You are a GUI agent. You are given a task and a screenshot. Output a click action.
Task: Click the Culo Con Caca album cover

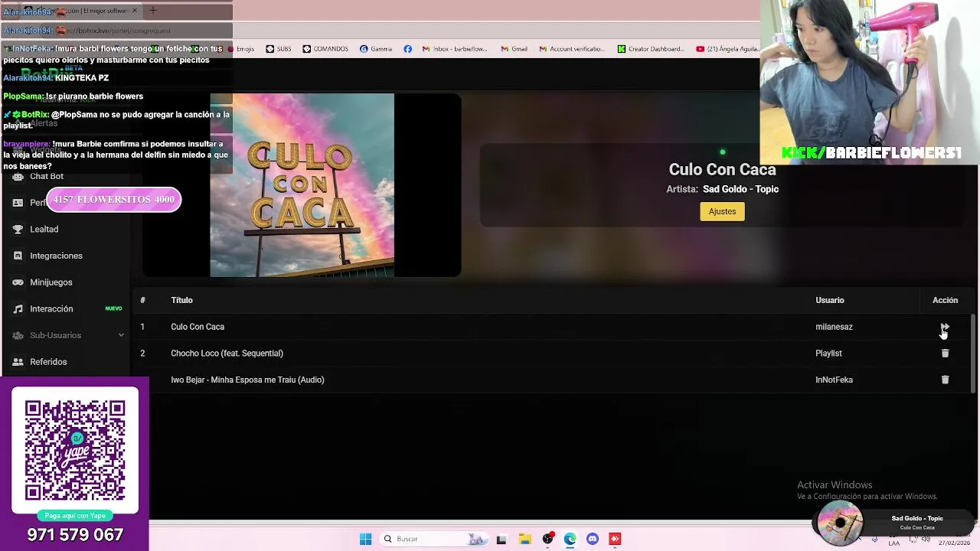point(302,185)
